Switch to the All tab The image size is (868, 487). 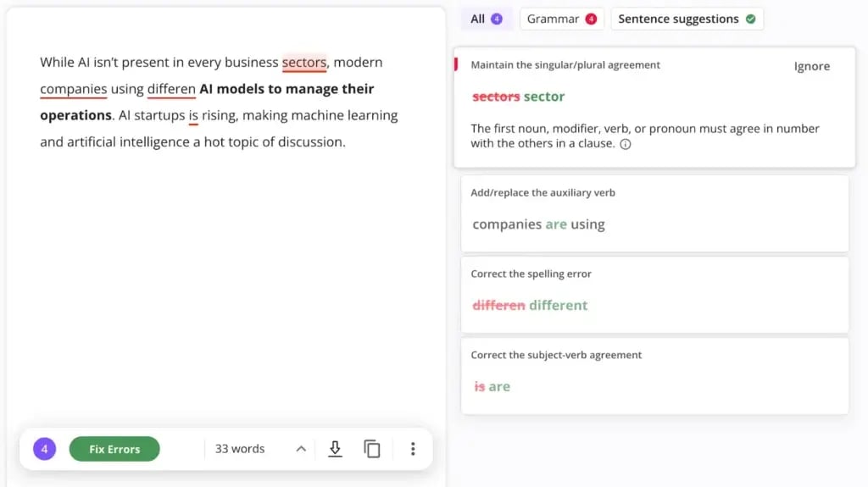tap(486, 19)
